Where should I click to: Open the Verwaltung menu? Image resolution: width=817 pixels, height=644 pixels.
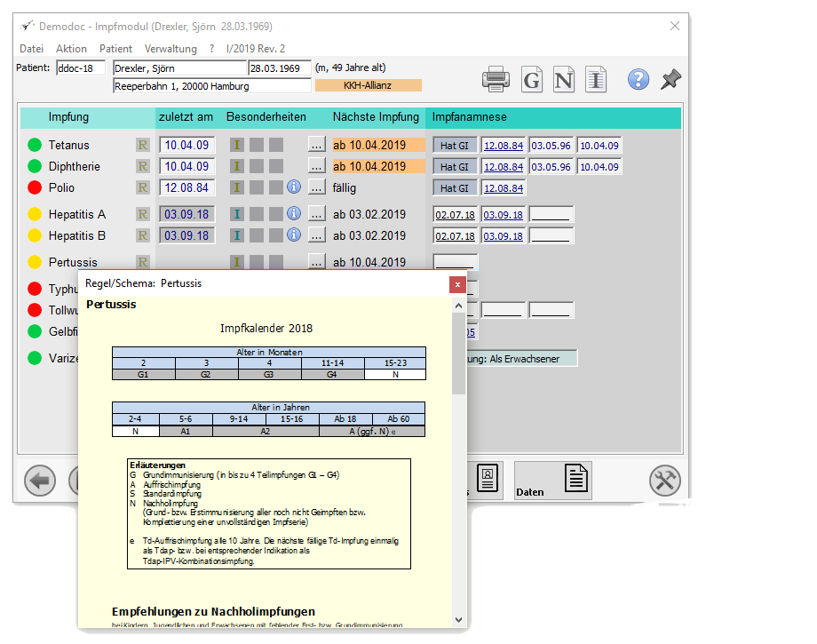point(171,49)
